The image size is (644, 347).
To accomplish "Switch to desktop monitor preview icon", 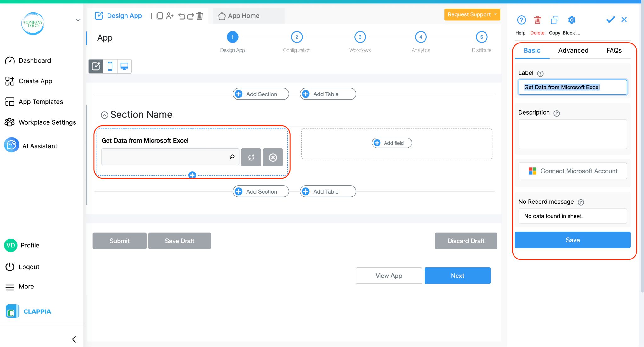I will (x=125, y=66).
